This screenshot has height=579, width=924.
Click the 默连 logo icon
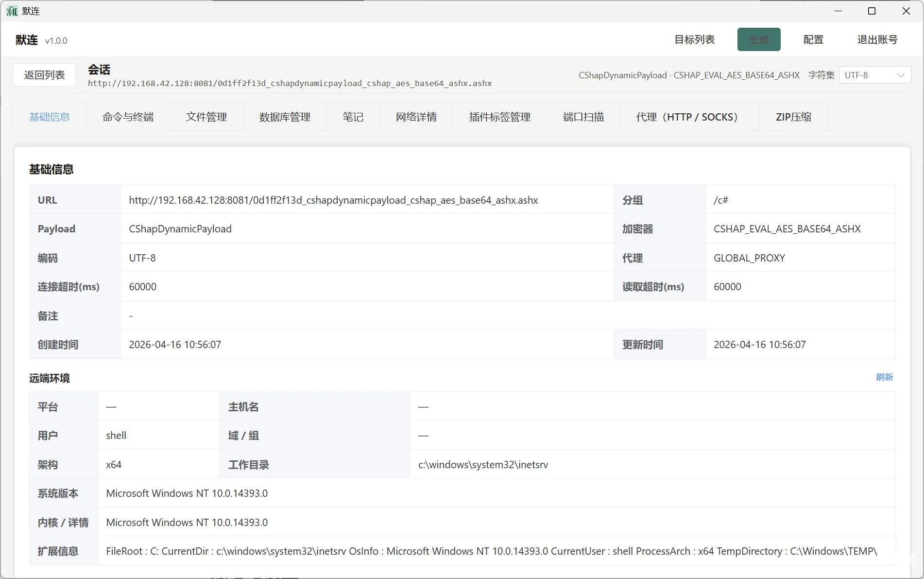pos(12,11)
